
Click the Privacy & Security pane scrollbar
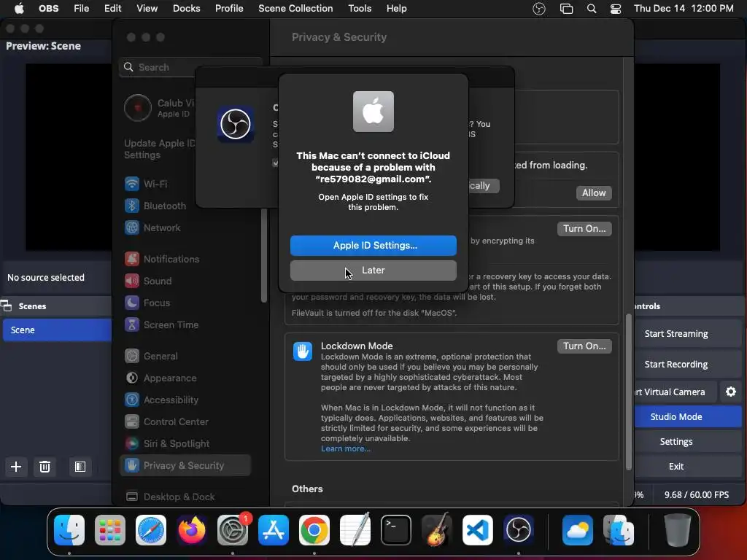[628, 392]
